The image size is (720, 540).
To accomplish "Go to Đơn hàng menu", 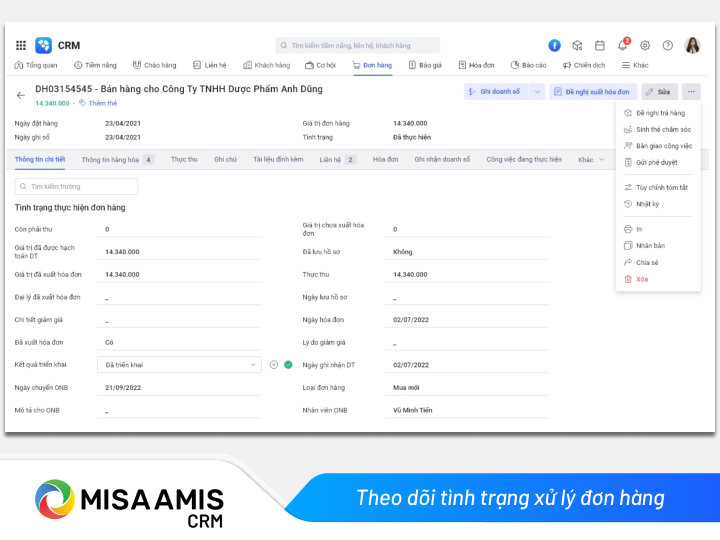I will tap(372, 65).
